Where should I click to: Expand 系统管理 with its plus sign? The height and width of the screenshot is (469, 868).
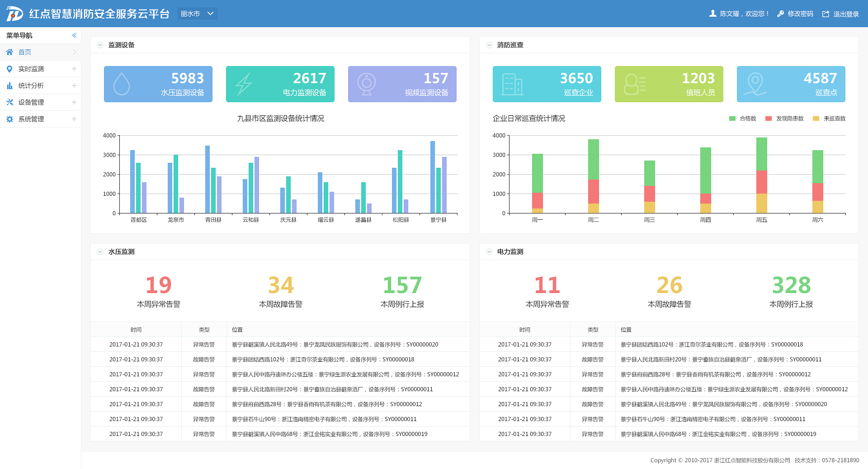point(74,119)
